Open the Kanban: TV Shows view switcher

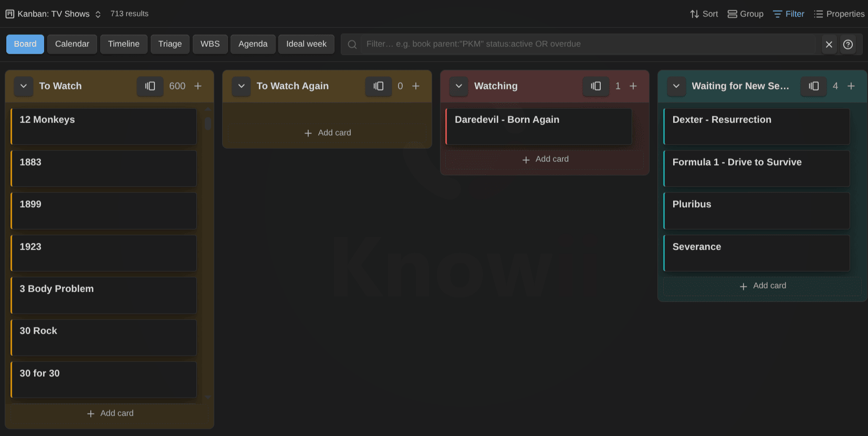point(54,14)
